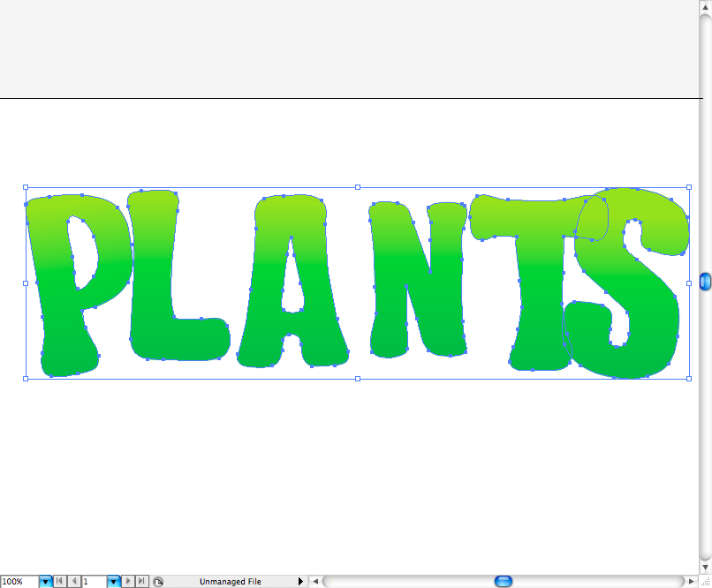Click the top-center bounding box handle
This screenshot has width=712, height=588.
click(x=357, y=187)
